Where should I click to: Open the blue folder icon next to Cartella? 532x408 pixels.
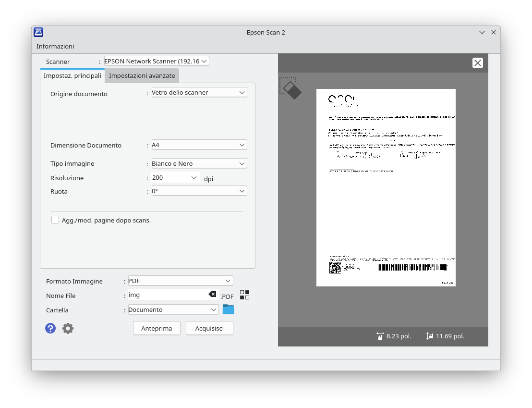(229, 309)
